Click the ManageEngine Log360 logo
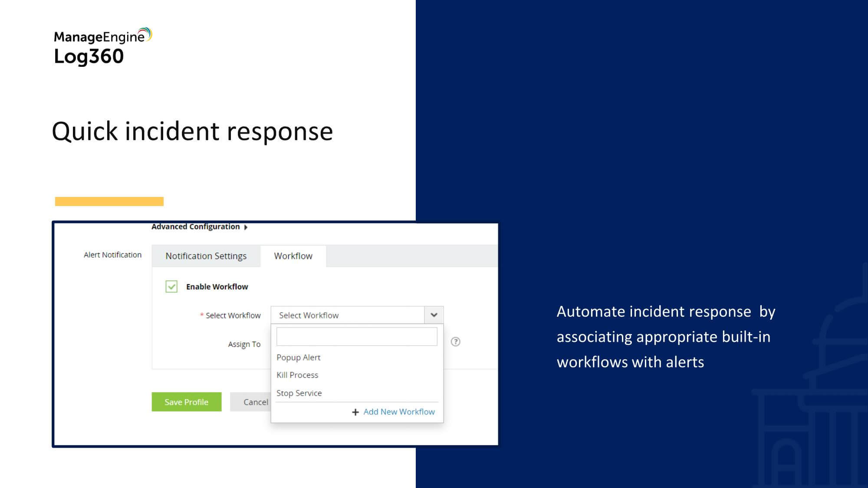This screenshot has height=488, width=868. click(102, 46)
